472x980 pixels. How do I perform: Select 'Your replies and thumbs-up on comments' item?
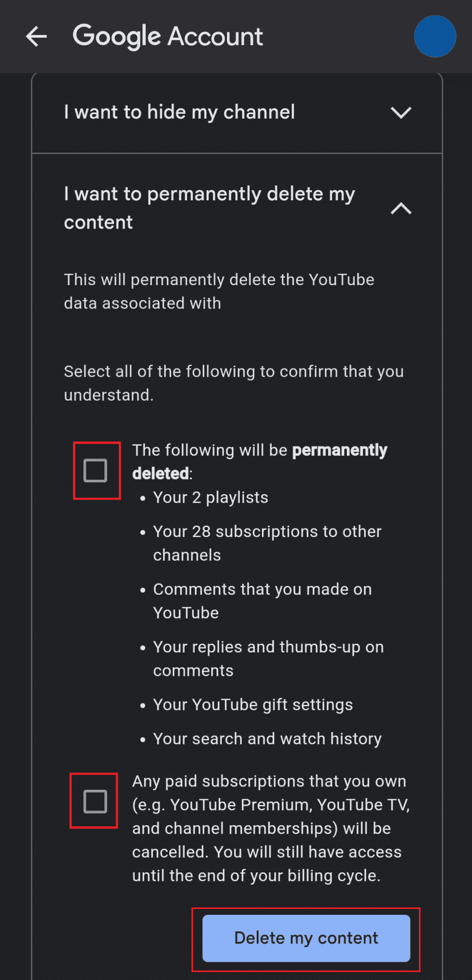click(268, 658)
